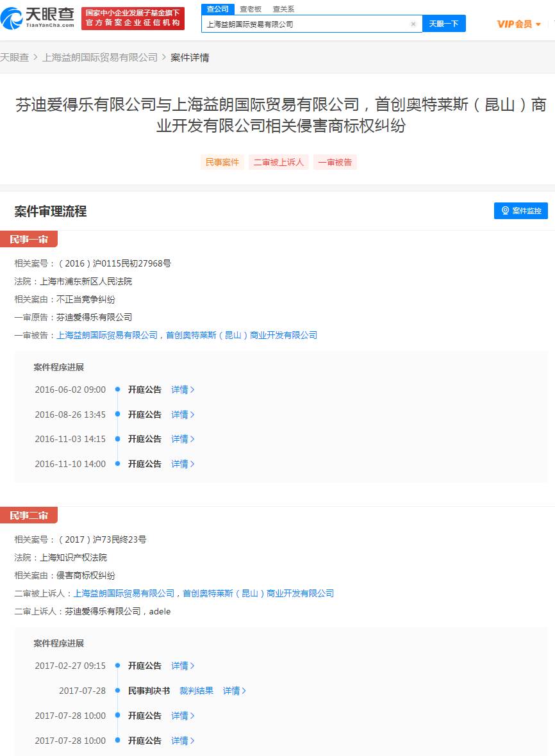Open 上海益朗国际贸易有限公司 breadcrumb link

point(100,58)
